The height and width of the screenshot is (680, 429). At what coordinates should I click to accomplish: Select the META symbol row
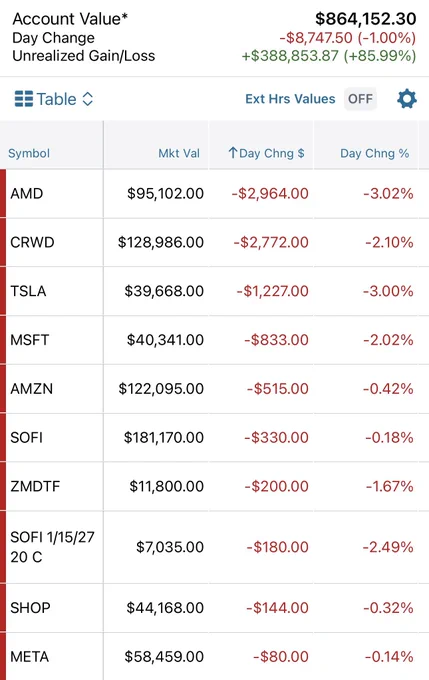(x=214, y=656)
